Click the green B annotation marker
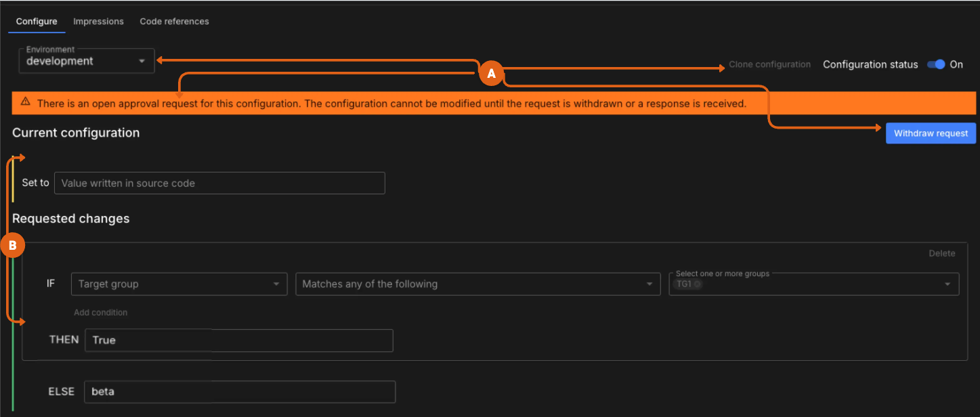Screen dimensions: 980x417 coord(14,245)
